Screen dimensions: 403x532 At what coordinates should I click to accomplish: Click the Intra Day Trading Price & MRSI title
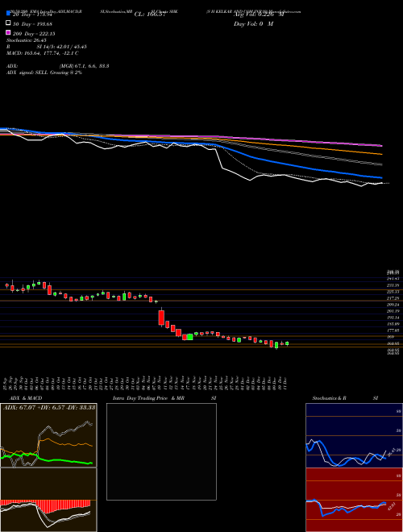(164, 398)
